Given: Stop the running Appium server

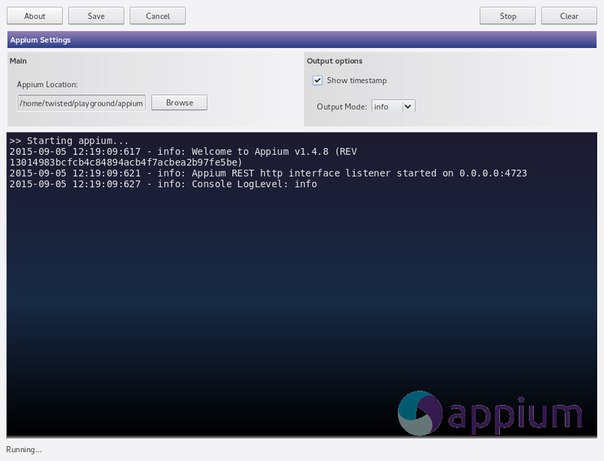Looking at the screenshot, I should point(508,16).
